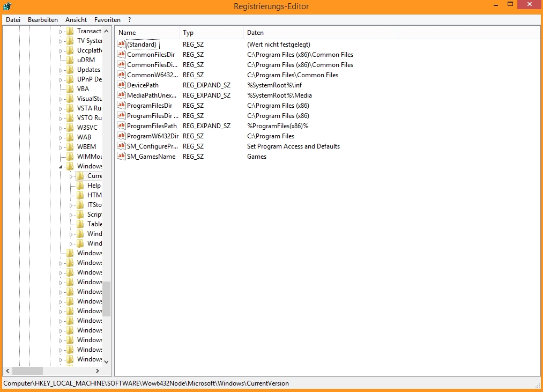
Task: Click the tree scrollbar down arrow
Action: pyautogui.click(x=107, y=361)
